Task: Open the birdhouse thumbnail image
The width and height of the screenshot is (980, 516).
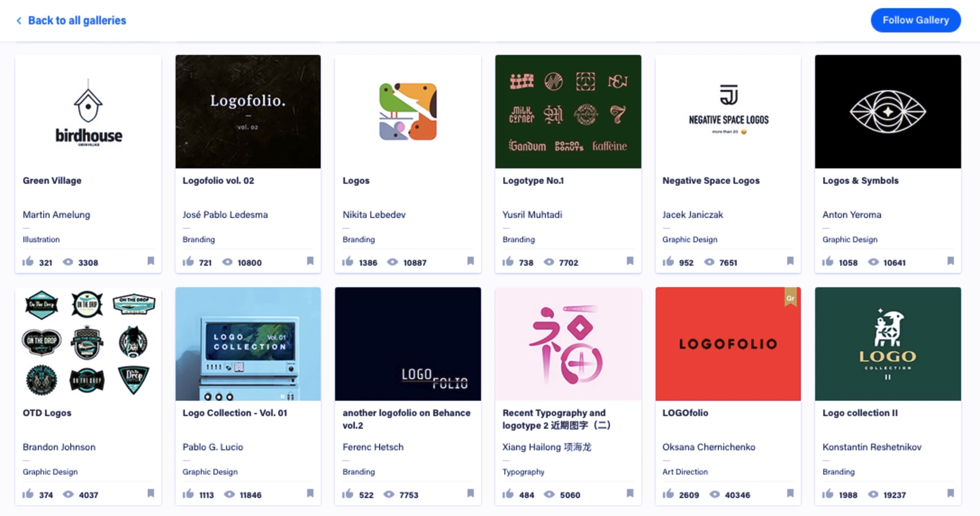Action: 88,111
